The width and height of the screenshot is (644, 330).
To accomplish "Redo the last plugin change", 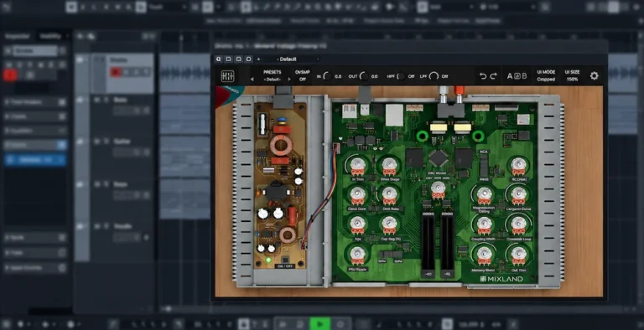I will pyautogui.click(x=494, y=76).
